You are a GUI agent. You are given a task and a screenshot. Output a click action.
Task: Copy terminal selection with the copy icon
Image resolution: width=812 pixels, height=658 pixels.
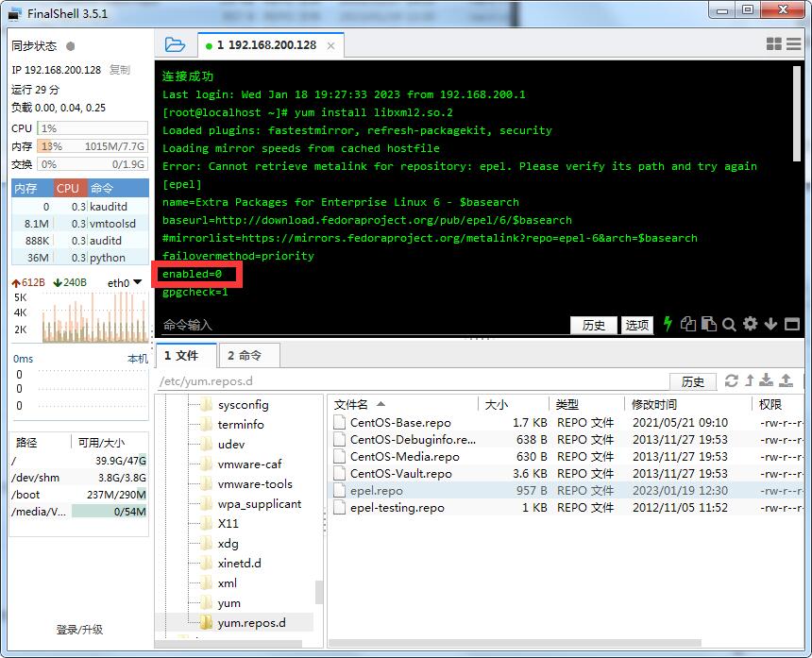688,324
